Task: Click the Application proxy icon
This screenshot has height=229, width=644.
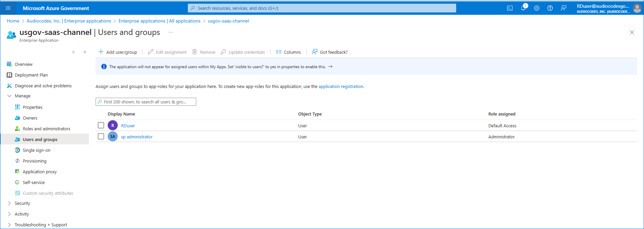Action: coord(17,172)
